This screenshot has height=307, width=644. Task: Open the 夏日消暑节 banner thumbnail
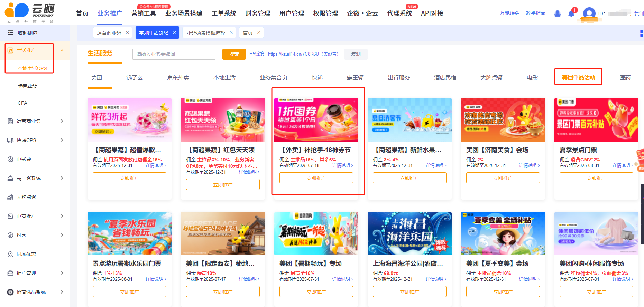[410, 119]
